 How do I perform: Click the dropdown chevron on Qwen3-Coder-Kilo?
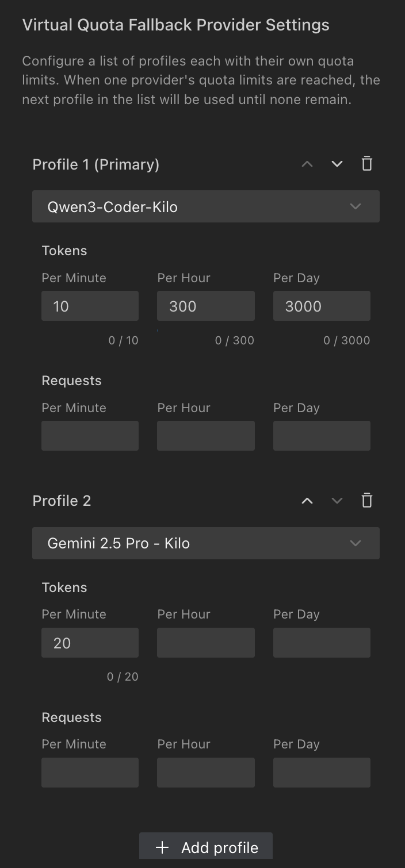355,206
